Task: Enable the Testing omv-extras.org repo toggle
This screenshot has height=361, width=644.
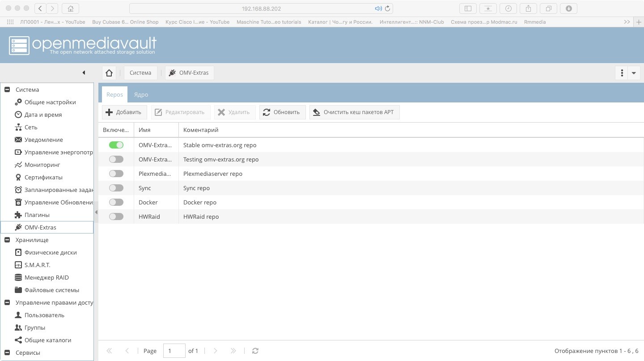Action: tap(116, 159)
